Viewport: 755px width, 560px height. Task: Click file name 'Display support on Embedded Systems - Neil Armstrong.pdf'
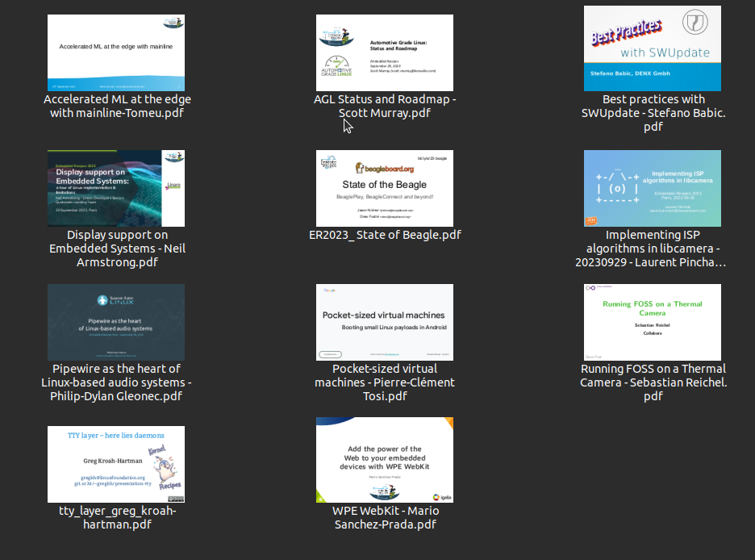(117, 249)
